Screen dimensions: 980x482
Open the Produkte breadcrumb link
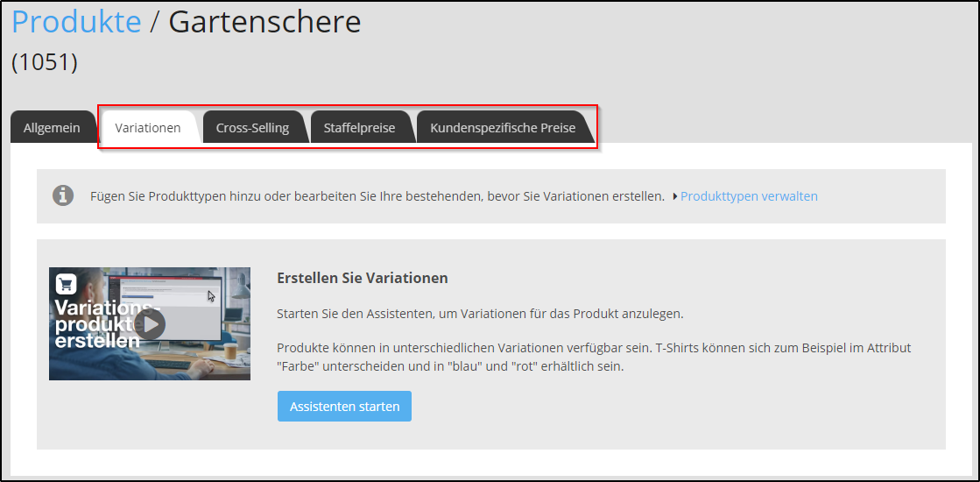point(76,23)
